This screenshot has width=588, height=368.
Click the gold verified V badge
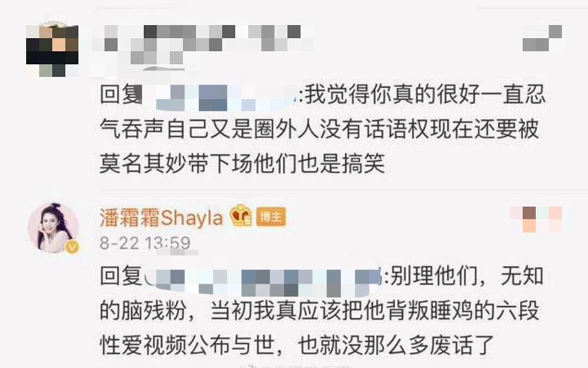click(x=72, y=247)
